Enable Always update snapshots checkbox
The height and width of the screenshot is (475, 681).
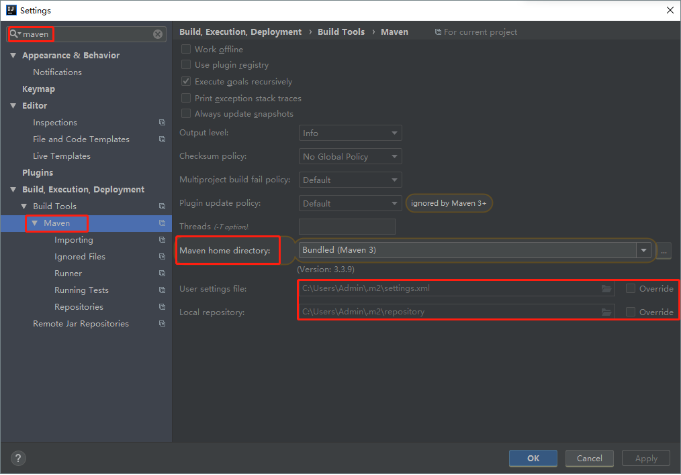point(186,114)
